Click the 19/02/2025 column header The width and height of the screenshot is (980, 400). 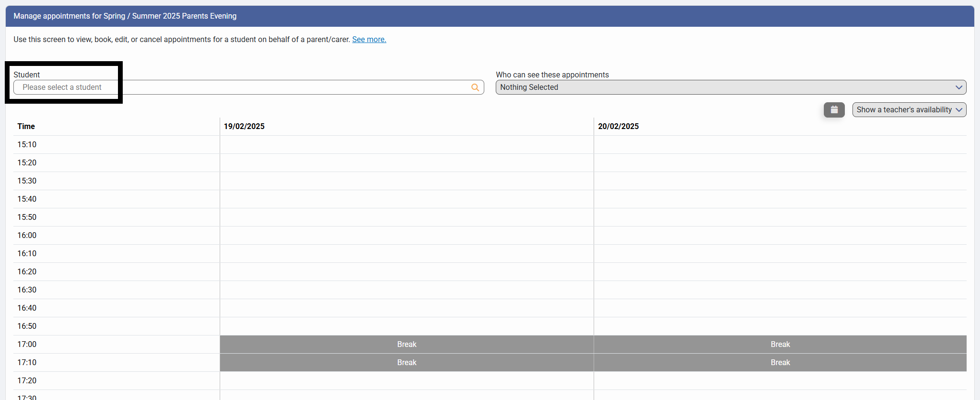(244, 127)
